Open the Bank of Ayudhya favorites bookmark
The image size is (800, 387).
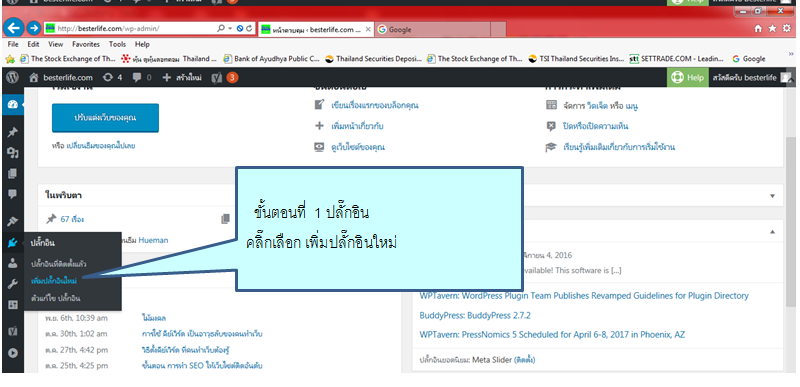272,59
